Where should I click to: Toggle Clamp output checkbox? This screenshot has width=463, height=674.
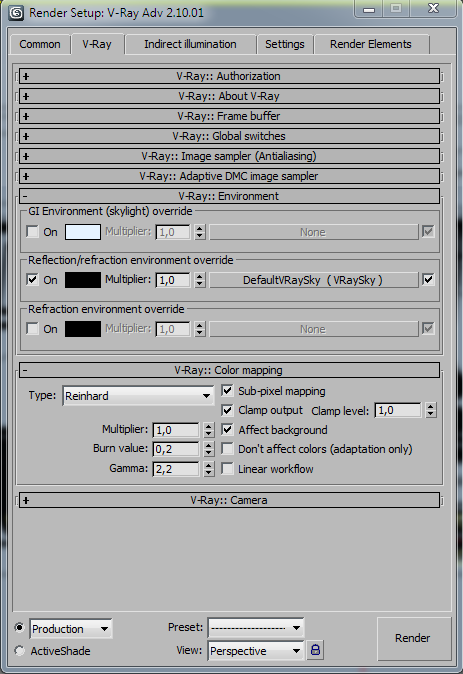tap(227, 410)
